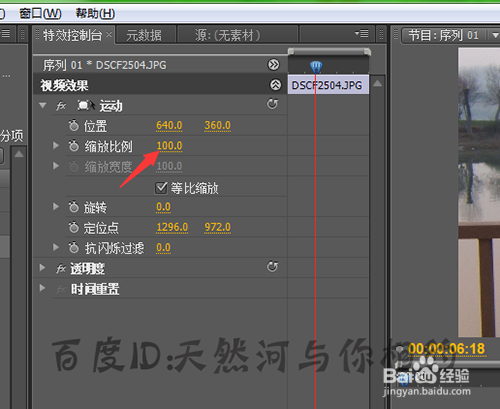Select the 运动 transform icon
The height and width of the screenshot is (409, 500).
(86, 106)
